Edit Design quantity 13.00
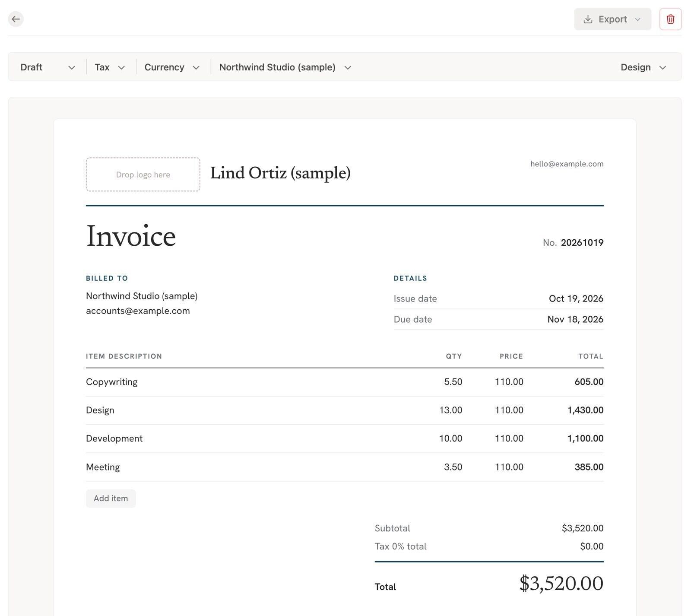The image size is (691, 616). pos(450,410)
